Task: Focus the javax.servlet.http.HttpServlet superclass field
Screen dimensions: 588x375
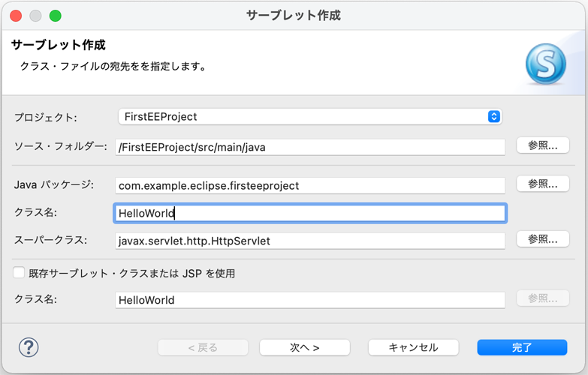Action: point(310,241)
